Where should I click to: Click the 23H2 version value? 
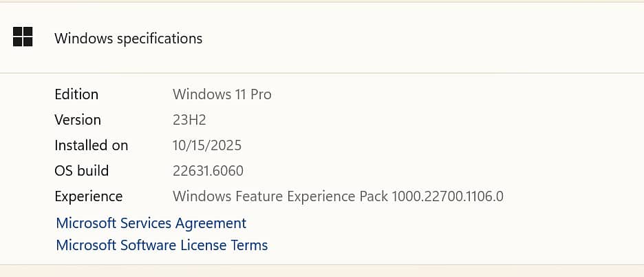pyautogui.click(x=189, y=120)
